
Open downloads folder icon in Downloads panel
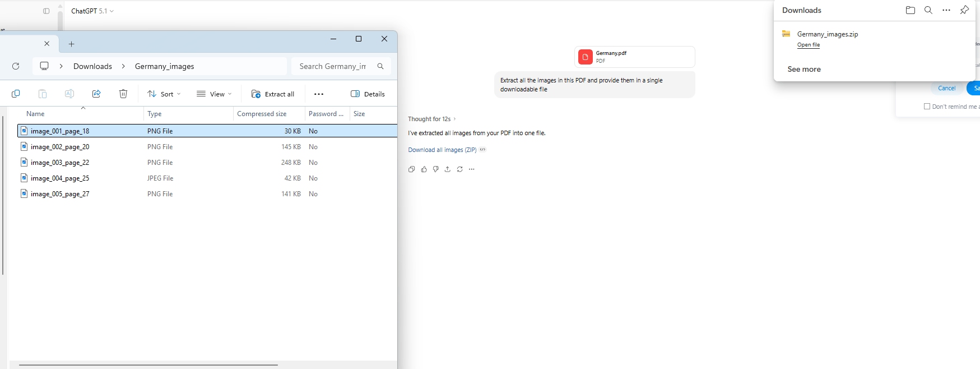point(911,10)
